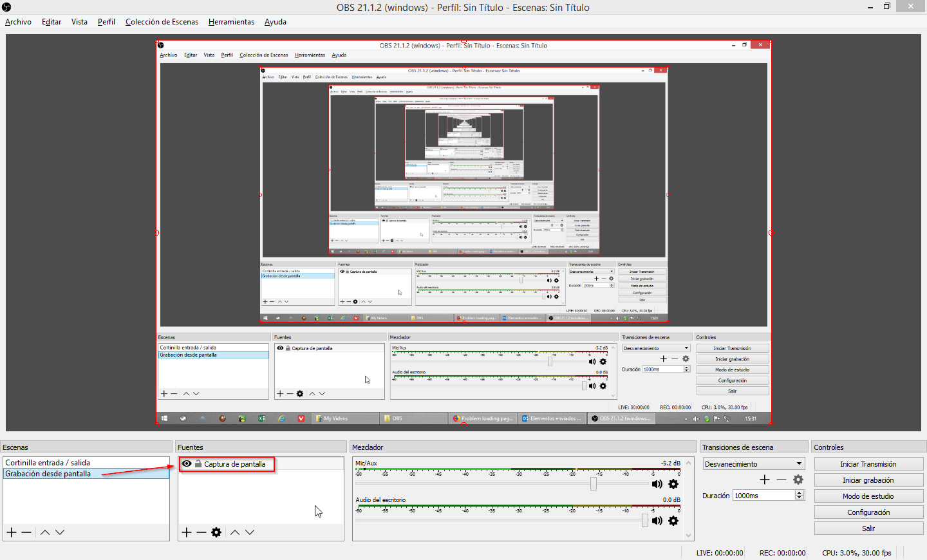The width and height of the screenshot is (927, 560).
Task: Start recording with Iniciar grabación
Action: [x=868, y=480]
